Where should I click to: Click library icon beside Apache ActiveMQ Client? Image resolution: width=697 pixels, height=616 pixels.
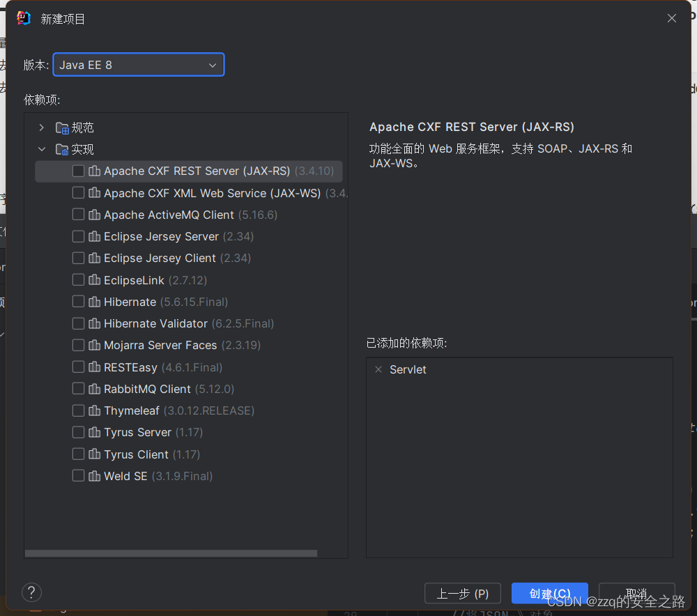94,215
